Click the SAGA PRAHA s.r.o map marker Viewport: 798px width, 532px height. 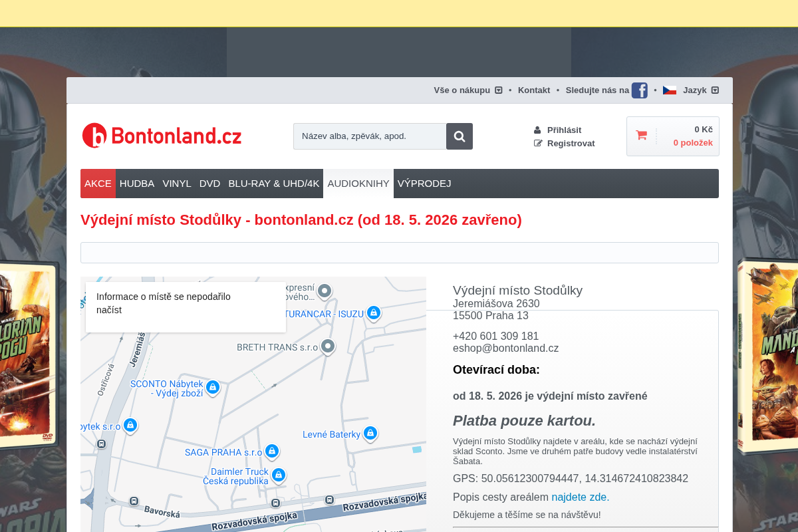[271, 452]
